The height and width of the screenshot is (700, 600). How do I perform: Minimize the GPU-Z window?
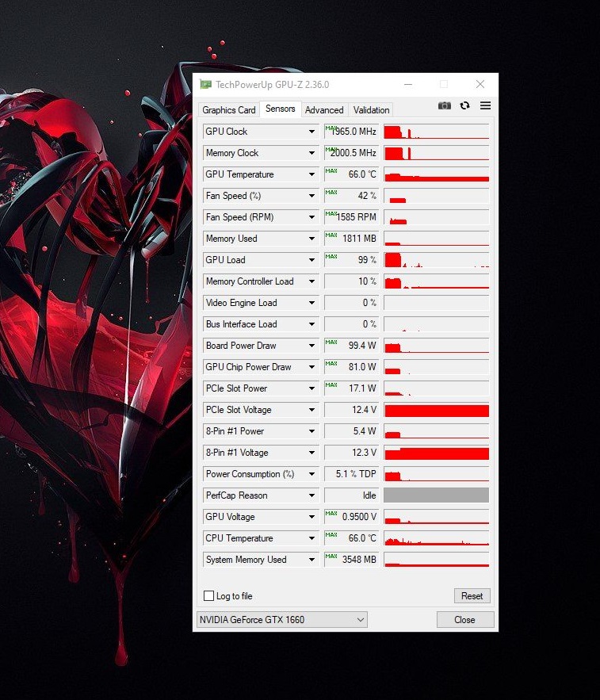click(408, 84)
